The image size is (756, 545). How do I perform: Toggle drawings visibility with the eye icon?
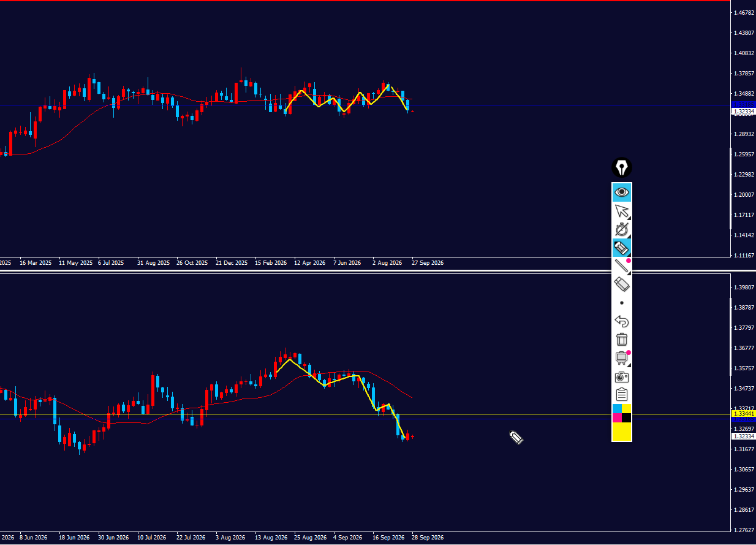tap(622, 192)
